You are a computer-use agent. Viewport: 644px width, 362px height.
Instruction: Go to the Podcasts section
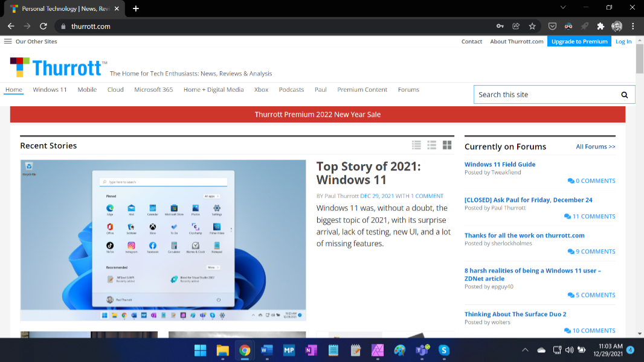[291, 90]
